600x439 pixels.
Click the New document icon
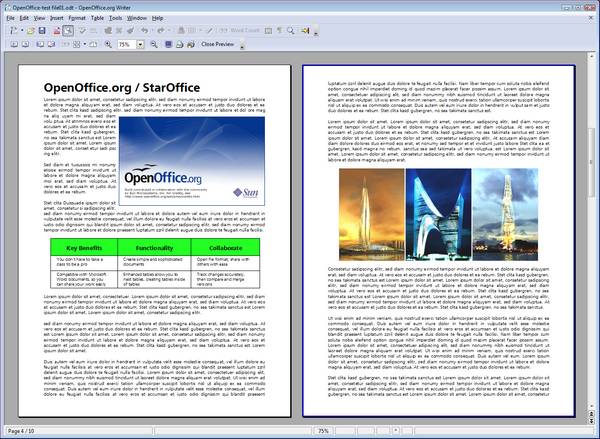(x=14, y=31)
